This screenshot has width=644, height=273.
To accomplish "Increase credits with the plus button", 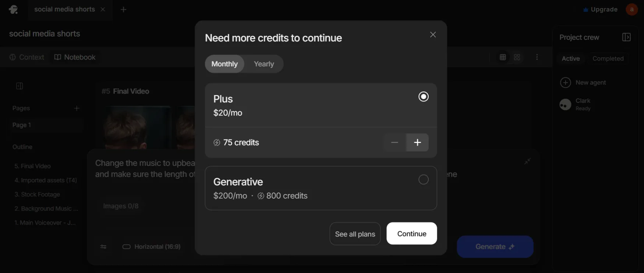I will (x=417, y=143).
